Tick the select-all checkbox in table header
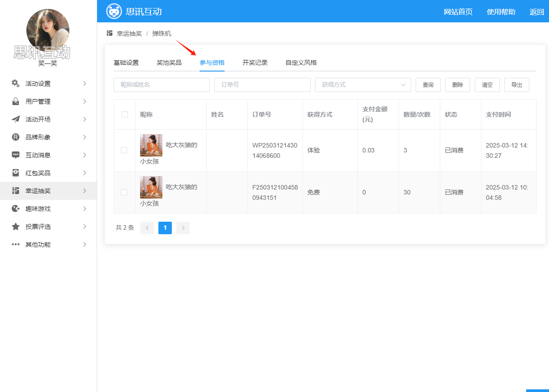 coord(125,114)
